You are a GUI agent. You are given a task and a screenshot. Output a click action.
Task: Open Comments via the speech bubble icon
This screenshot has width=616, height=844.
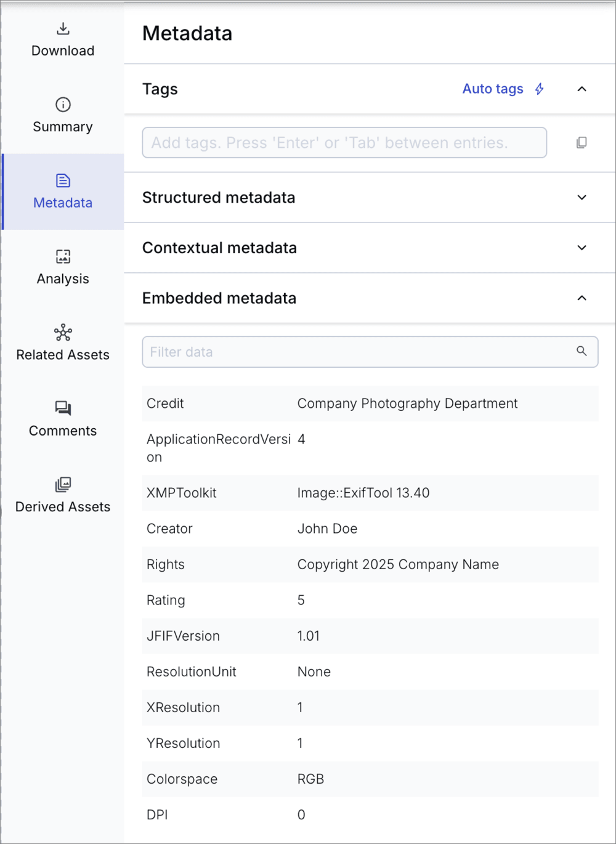[x=62, y=408]
